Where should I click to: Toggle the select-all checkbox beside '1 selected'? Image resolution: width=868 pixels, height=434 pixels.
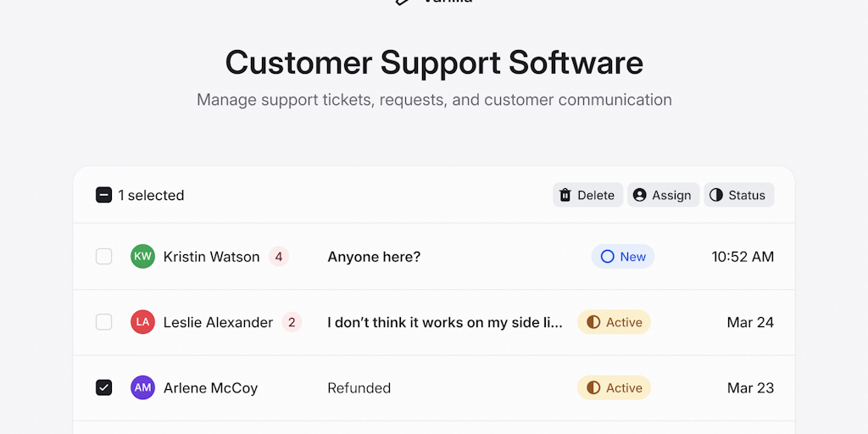[x=103, y=195]
